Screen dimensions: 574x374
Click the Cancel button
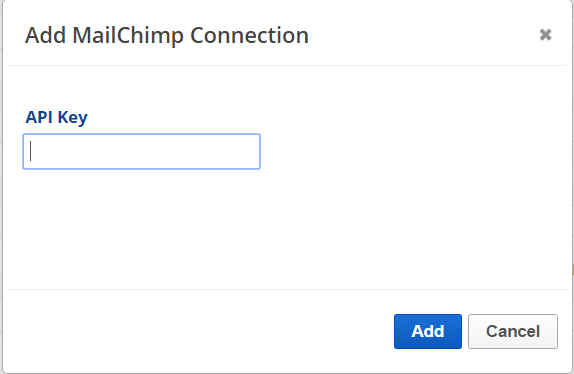click(x=512, y=331)
